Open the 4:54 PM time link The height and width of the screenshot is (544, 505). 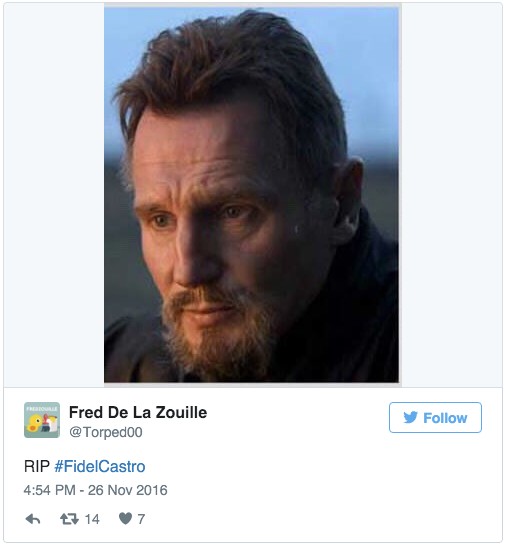coord(50,490)
